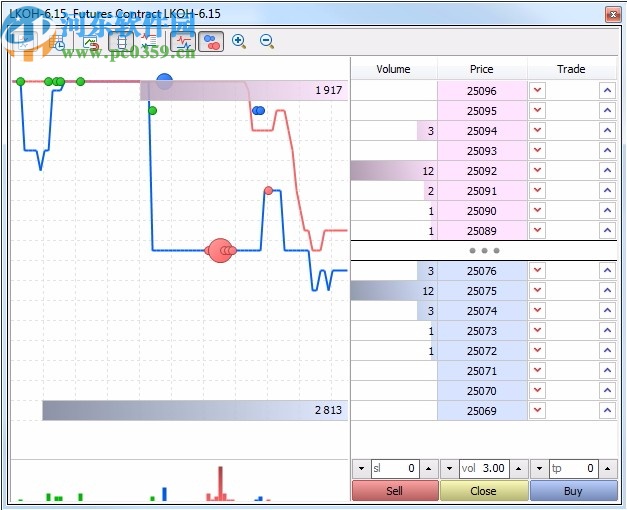Select the 25075 bid price cell

[482, 291]
